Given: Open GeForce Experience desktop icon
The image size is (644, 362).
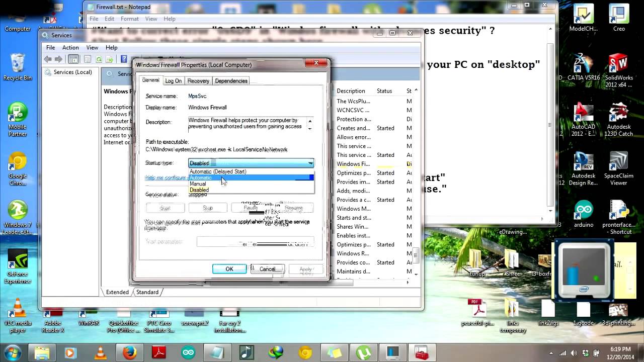Looking at the screenshot, I should tap(18, 267).
